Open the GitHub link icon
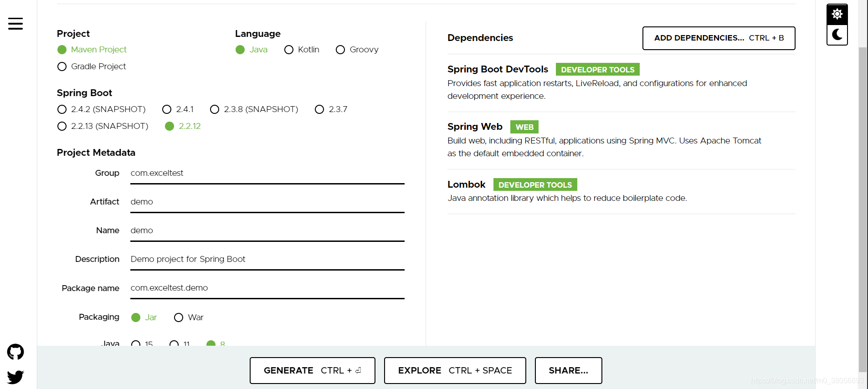The width and height of the screenshot is (868, 389). 15,352
